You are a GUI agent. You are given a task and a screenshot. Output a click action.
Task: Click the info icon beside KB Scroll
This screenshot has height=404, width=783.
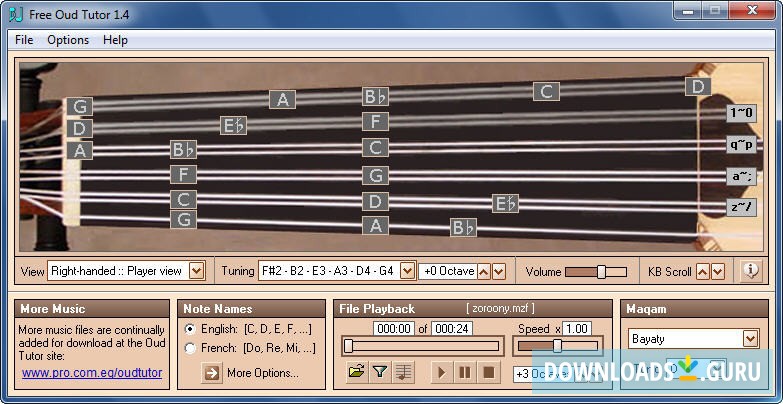point(751,271)
